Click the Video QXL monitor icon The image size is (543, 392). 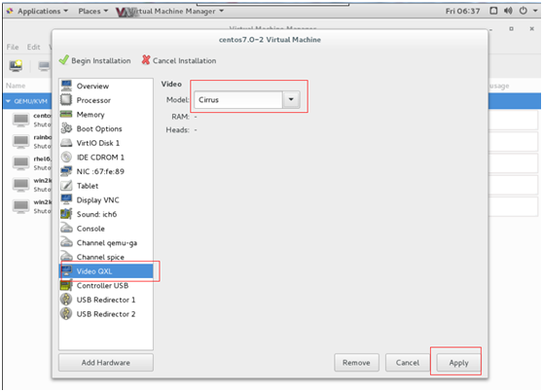66,271
